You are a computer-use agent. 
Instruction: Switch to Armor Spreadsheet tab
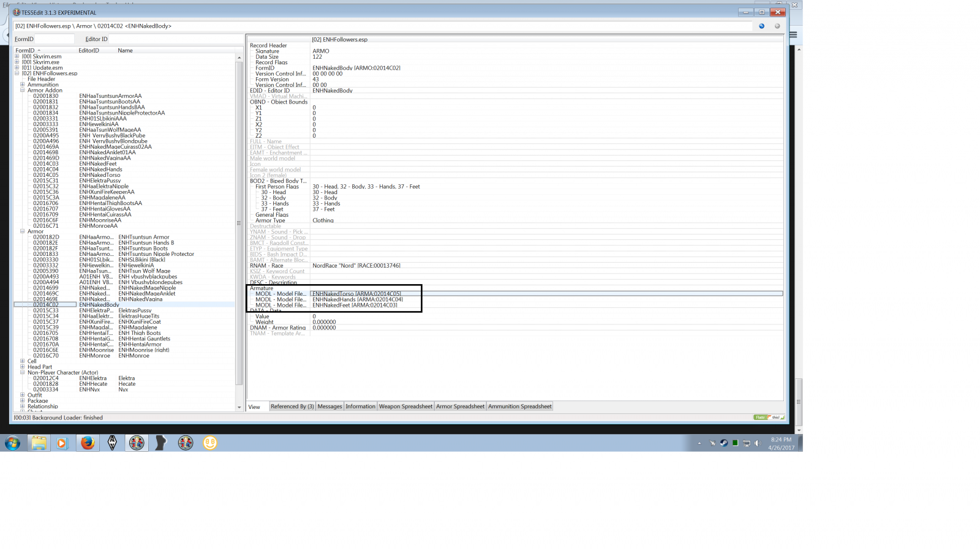pyautogui.click(x=460, y=407)
